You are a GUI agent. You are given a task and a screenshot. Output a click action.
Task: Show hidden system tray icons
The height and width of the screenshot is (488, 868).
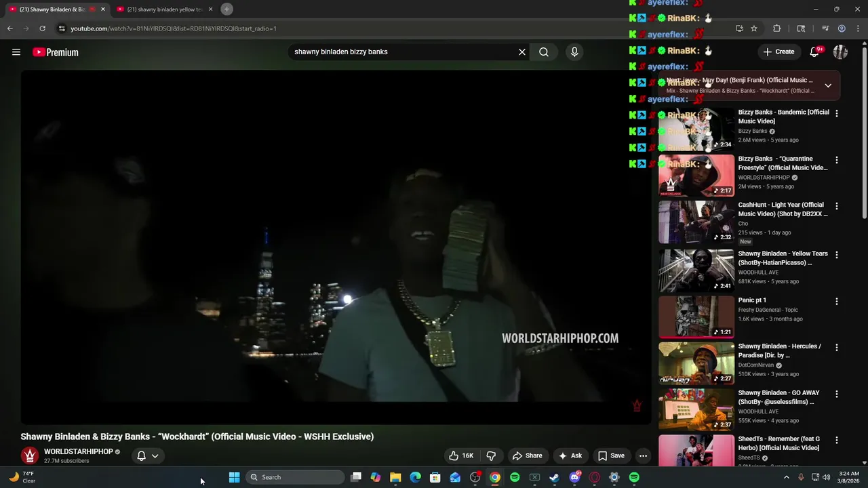coord(787,477)
